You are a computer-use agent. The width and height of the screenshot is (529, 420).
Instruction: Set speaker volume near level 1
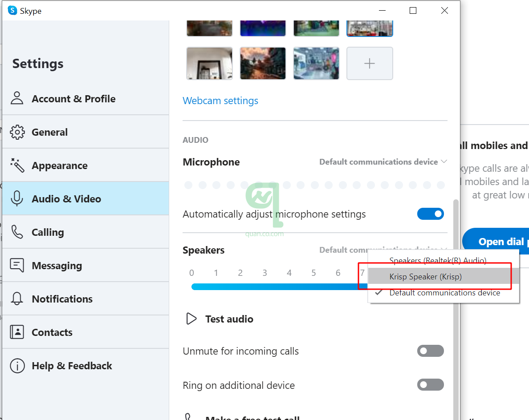click(x=216, y=287)
